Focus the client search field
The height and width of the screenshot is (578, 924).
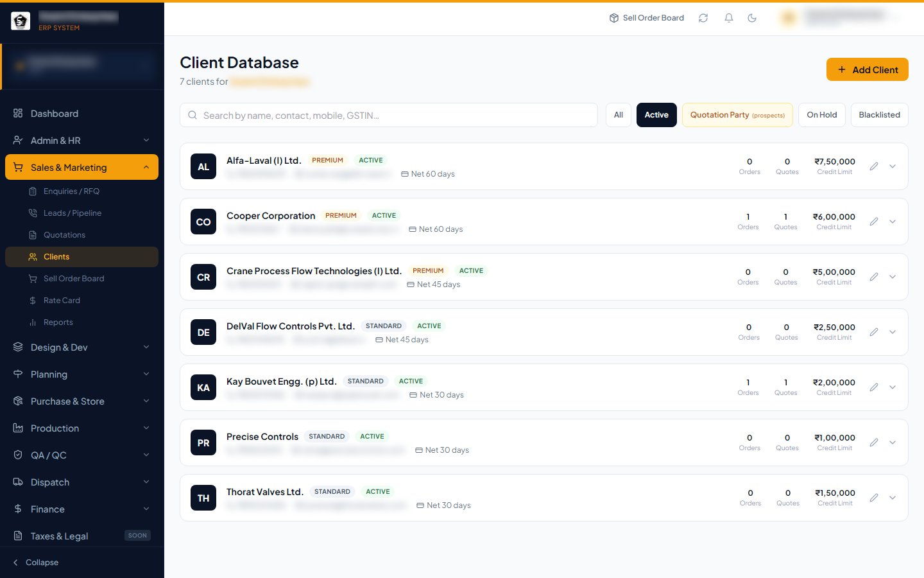click(389, 115)
